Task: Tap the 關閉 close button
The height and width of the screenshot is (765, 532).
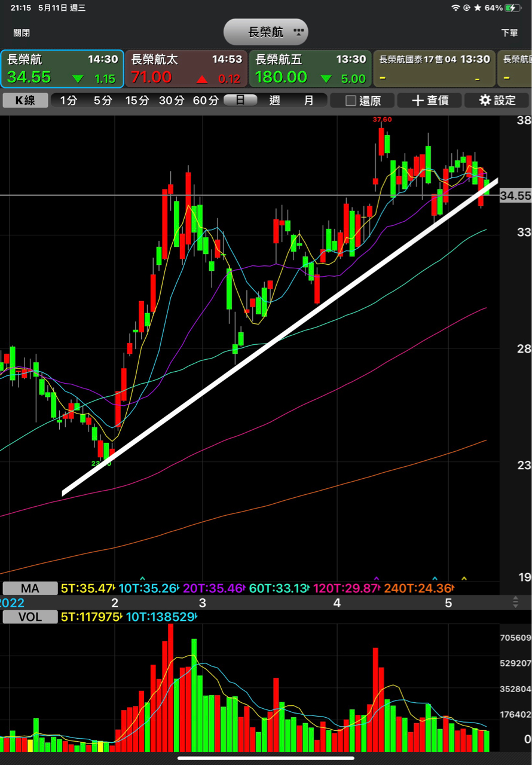Action: pos(22,33)
